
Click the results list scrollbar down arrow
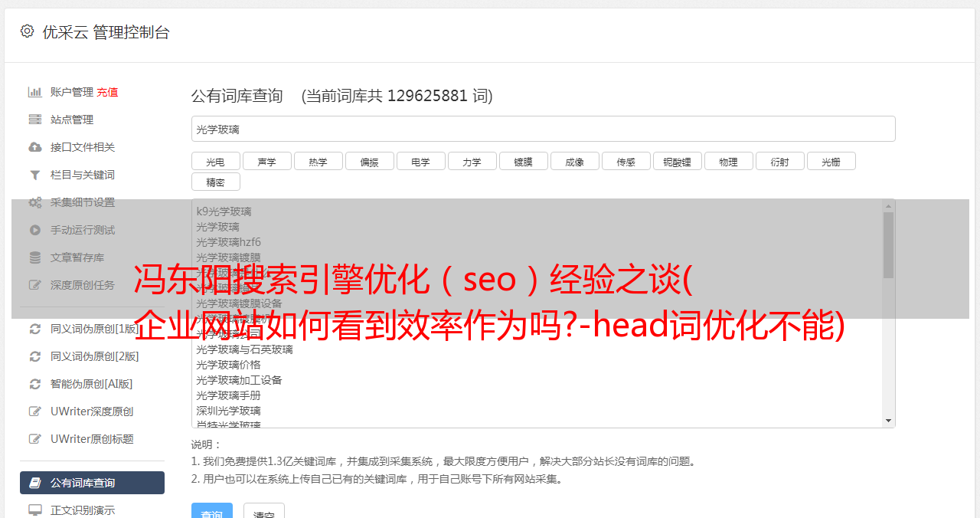tap(888, 421)
